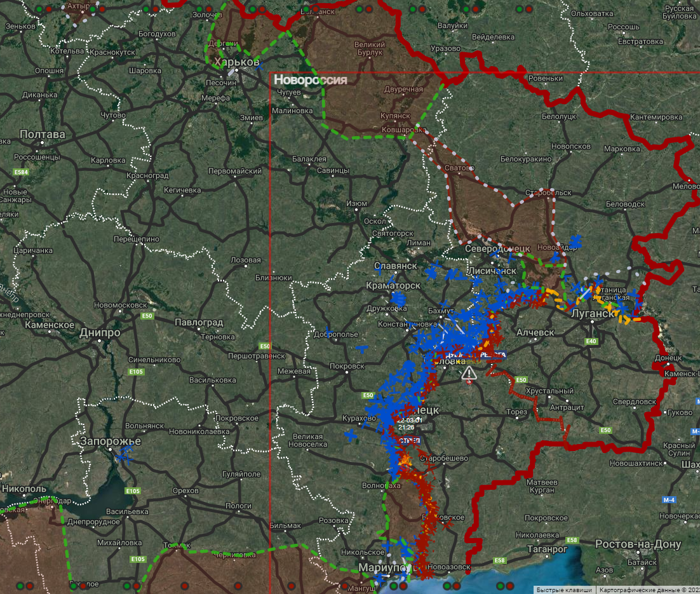Click the E40 road shield near Луганск
This screenshot has height=594, width=700.
(x=591, y=341)
